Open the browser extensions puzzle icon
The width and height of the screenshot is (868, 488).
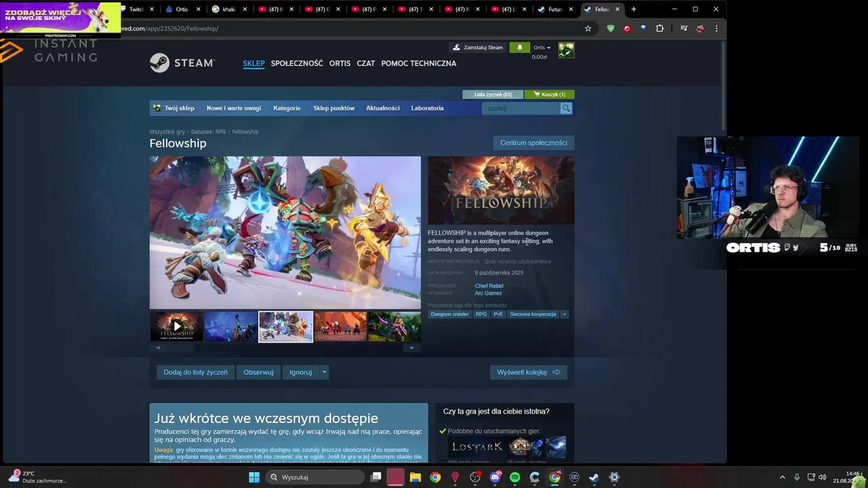(x=660, y=28)
